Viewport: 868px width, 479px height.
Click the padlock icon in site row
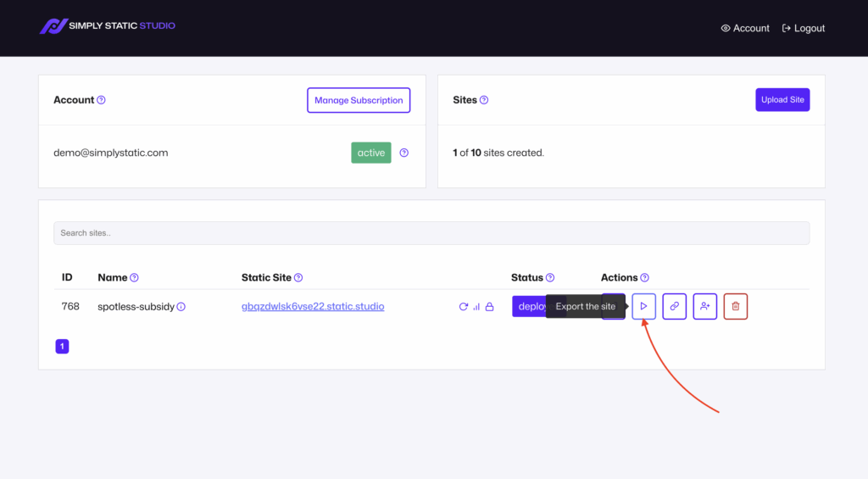[489, 307]
